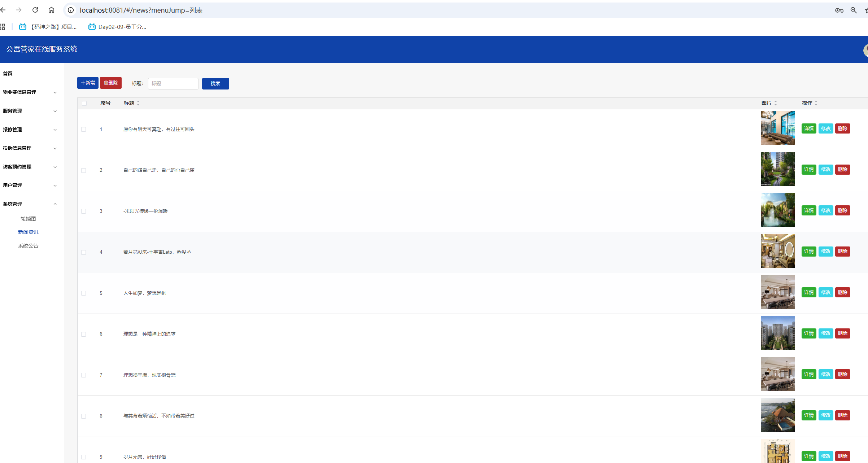Go to browser home page
This screenshot has height=463, width=868.
(x=51, y=10)
